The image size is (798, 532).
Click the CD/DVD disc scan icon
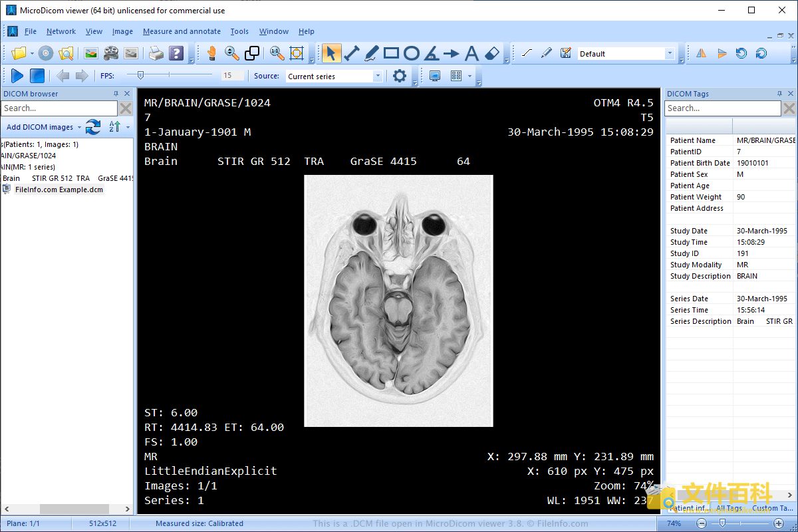(45, 53)
